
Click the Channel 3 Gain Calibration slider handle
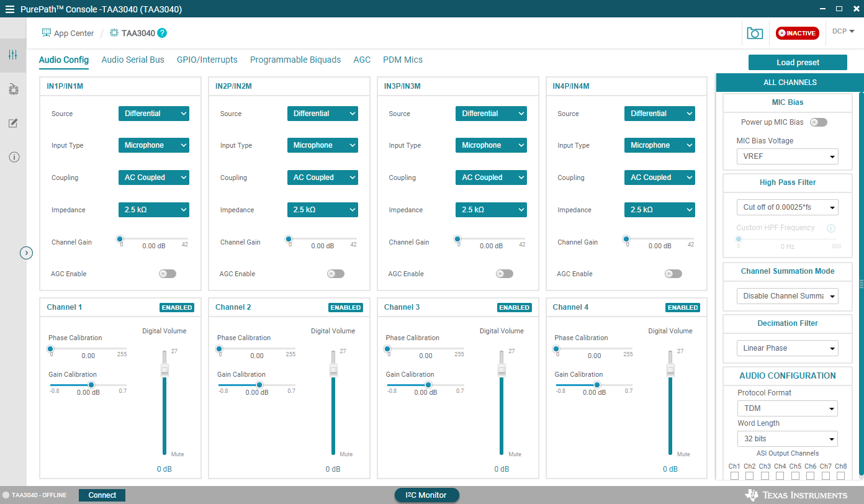click(x=428, y=385)
